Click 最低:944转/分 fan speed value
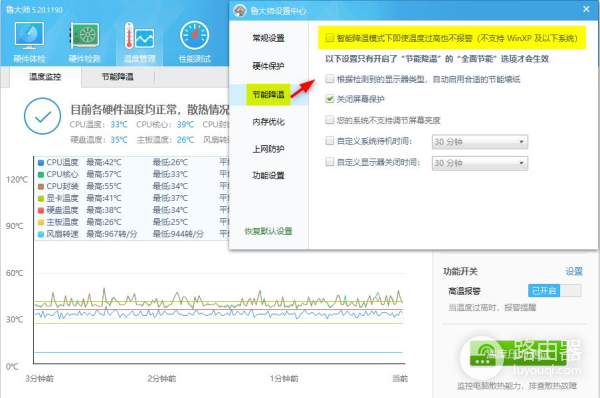 (x=178, y=234)
